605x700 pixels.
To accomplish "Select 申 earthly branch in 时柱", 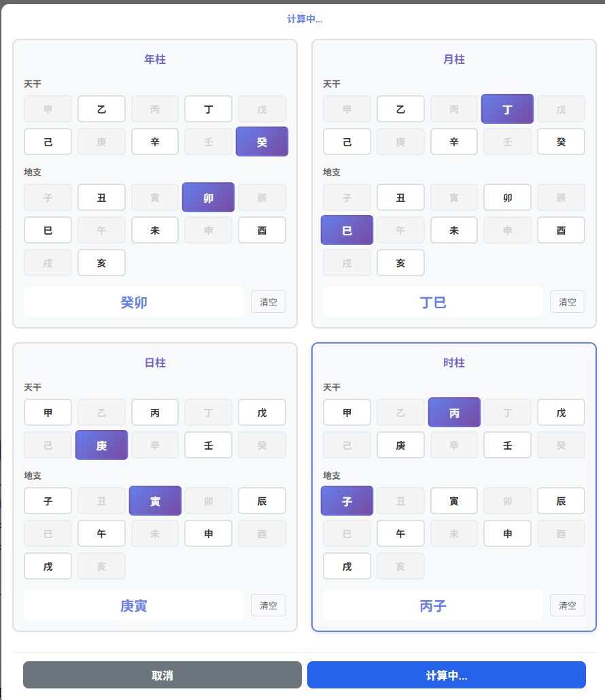I will (x=507, y=533).
